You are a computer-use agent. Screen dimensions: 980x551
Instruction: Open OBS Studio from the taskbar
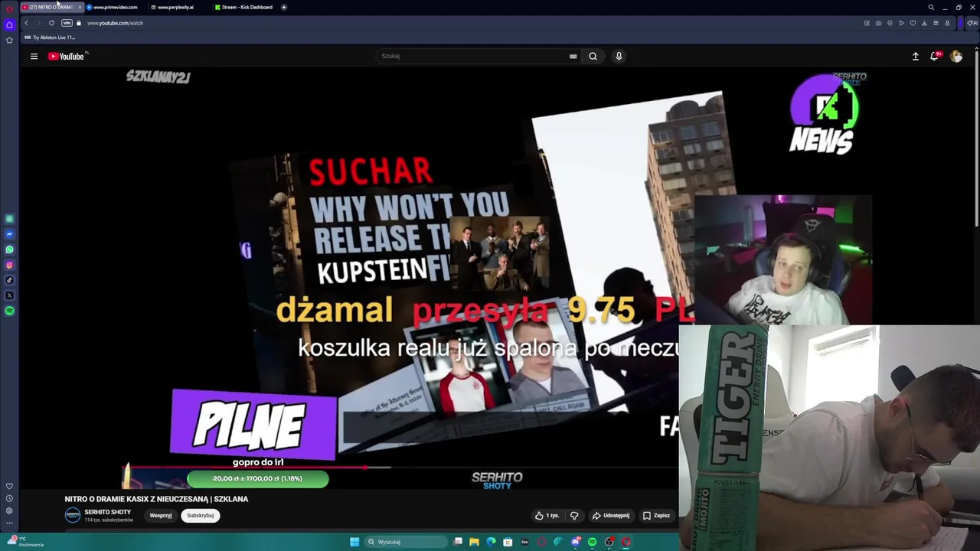point(609,542)
